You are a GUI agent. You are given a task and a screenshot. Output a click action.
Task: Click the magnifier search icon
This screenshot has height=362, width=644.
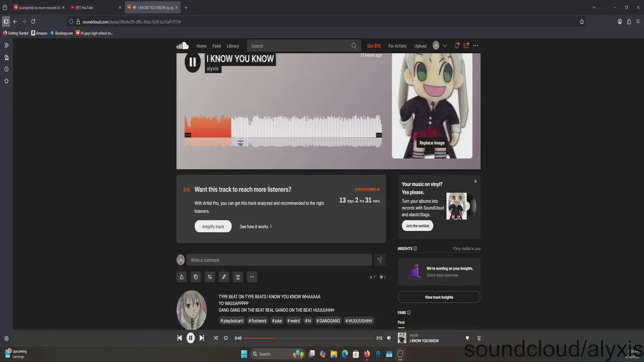[x=354, y=46]
